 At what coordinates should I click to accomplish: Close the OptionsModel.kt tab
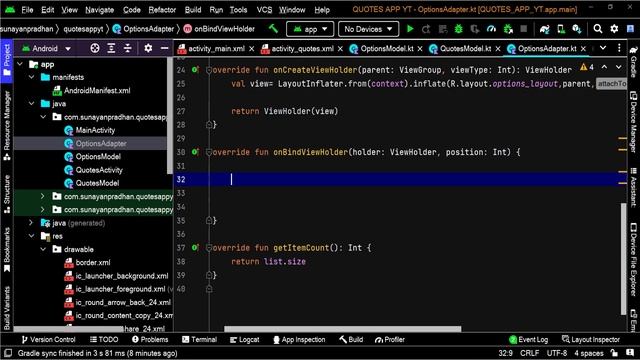[420, 49]
